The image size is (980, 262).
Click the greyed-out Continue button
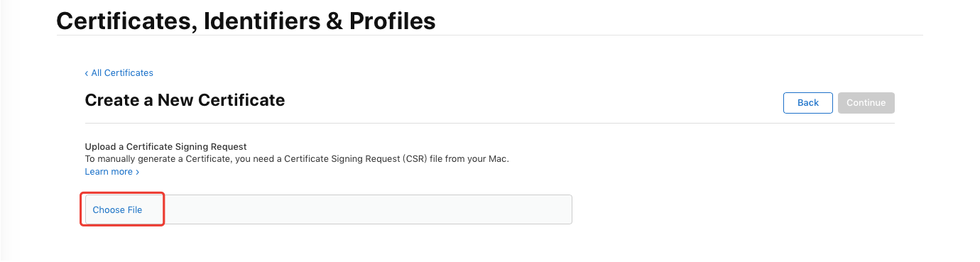pyautogui.click(x=866, y=103)
